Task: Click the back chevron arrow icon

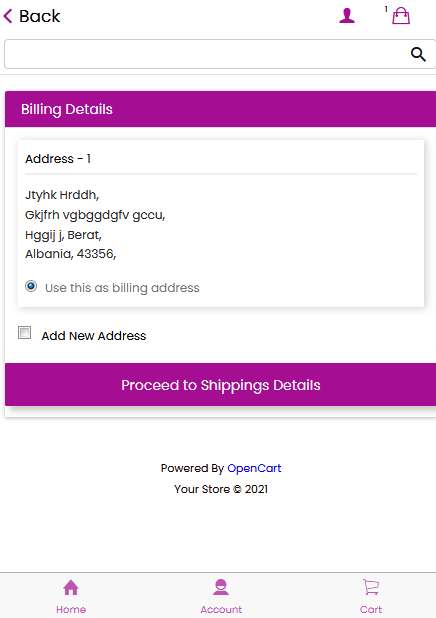Action: tap(8, 16)
